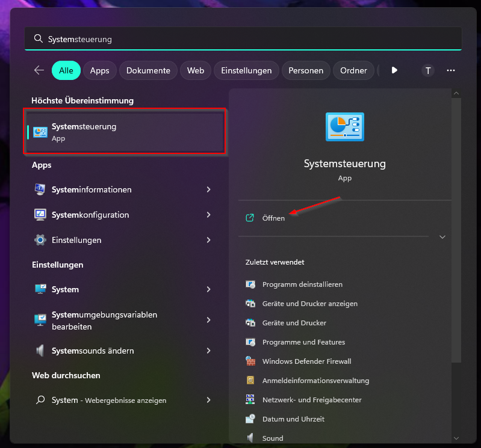Click the Einstellungen gear icon
The image size is (481, 448).
point(40,240)
